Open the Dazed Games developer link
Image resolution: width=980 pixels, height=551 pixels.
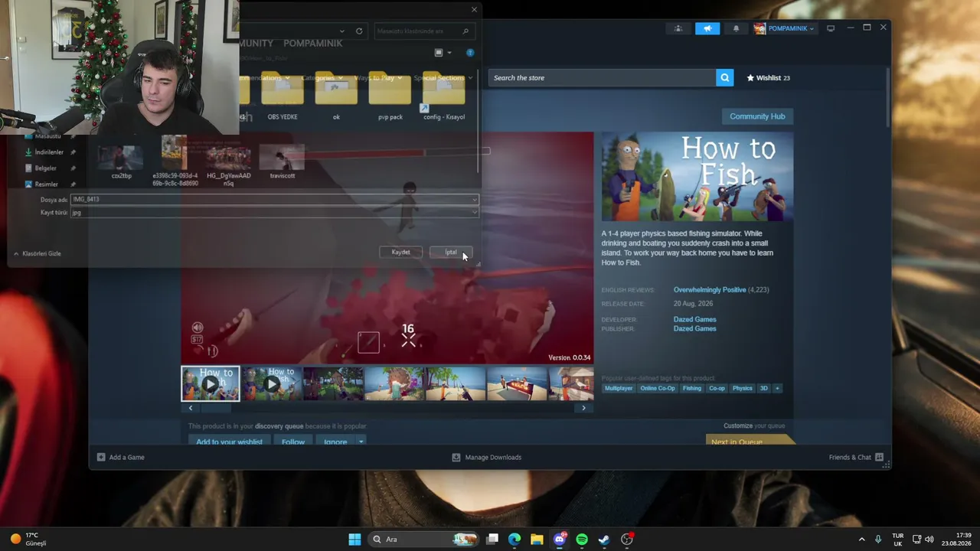click(694, 319)
